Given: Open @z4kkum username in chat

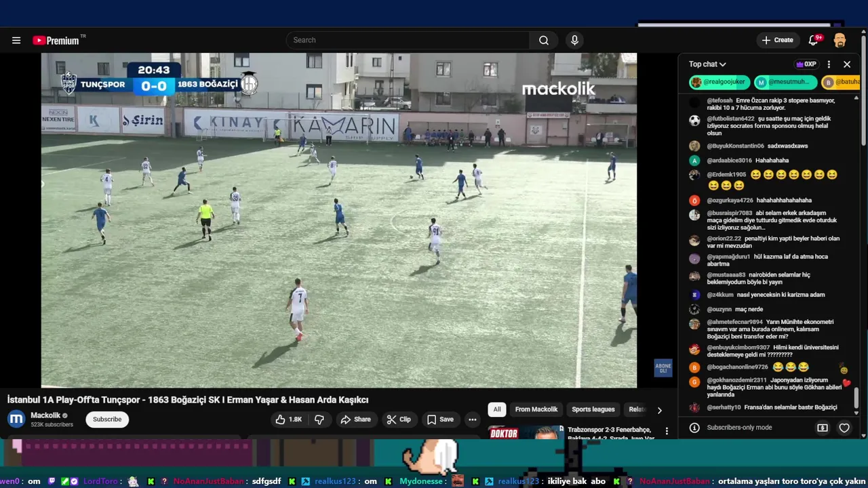Looking at the screenshot, I should [720, 295].
